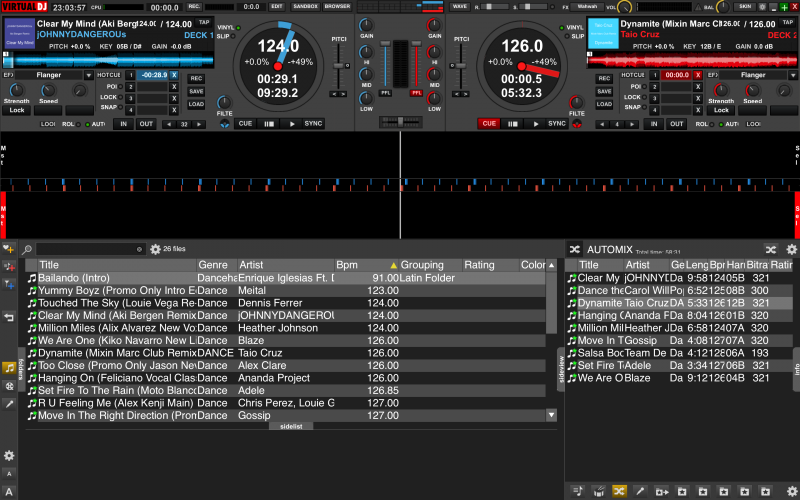Open browser options gear next to 26 files
The width and height of the screenshot is (800, 500).
coord(155,249)
